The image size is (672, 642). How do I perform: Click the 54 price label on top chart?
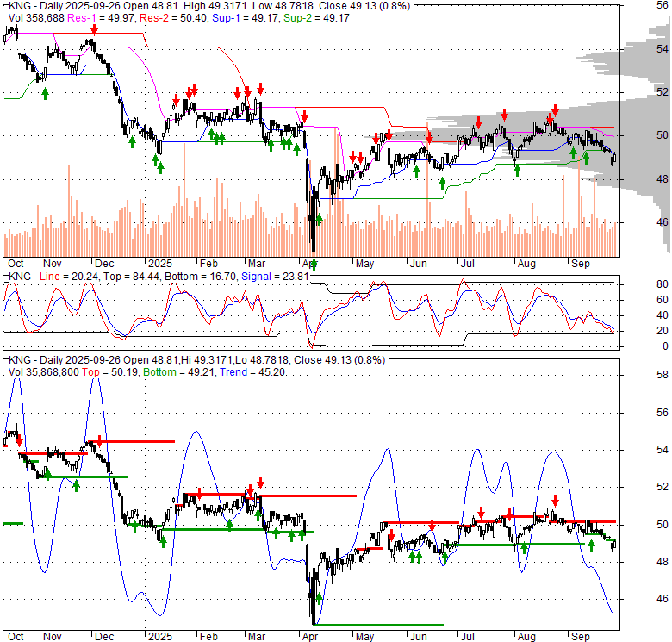tap(663, 49)
